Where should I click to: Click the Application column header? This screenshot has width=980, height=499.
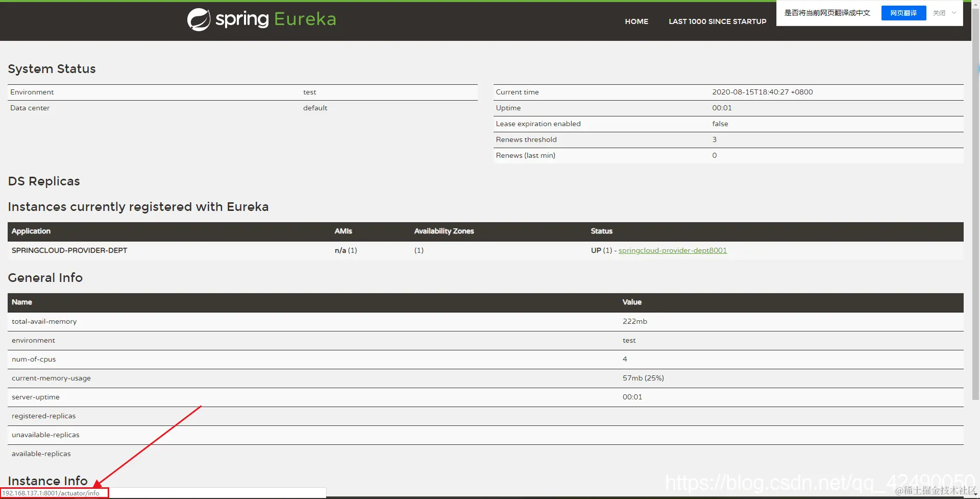pos(31,231)
